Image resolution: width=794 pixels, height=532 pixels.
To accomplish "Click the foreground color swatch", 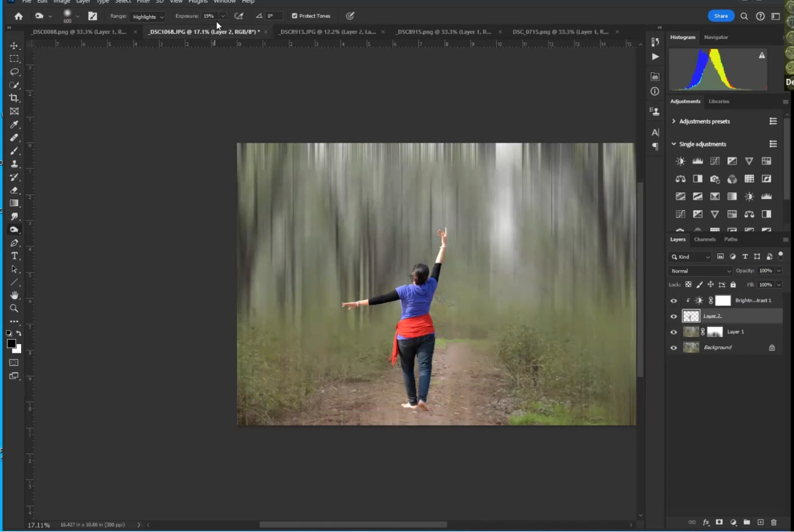I will click(x=11, y=344).
